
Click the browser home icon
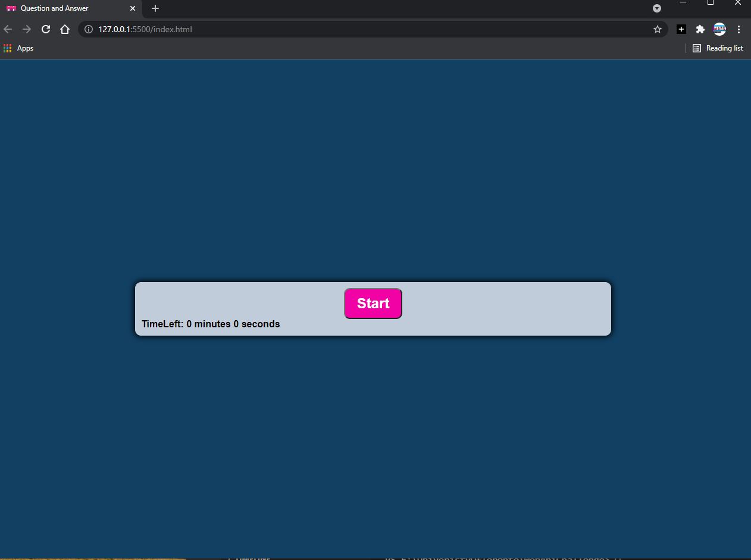65,29
